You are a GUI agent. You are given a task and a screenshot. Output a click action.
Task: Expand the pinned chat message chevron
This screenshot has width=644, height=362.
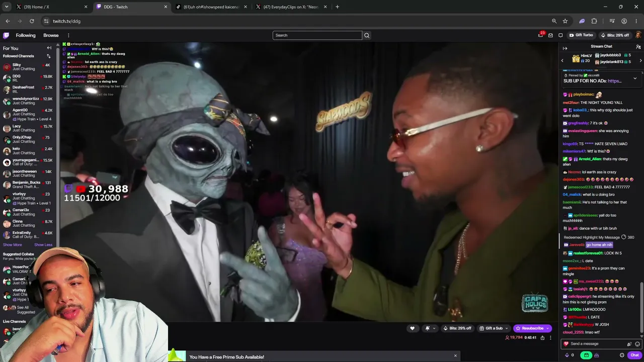635,78
